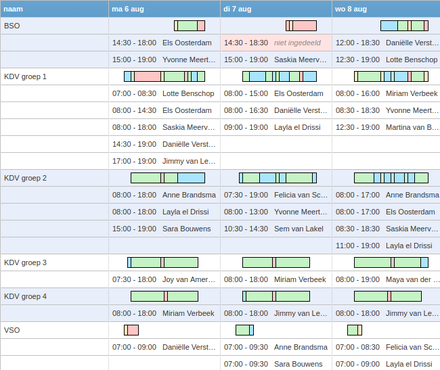Click the 'KDV groep 2' row label

point(25,178)
